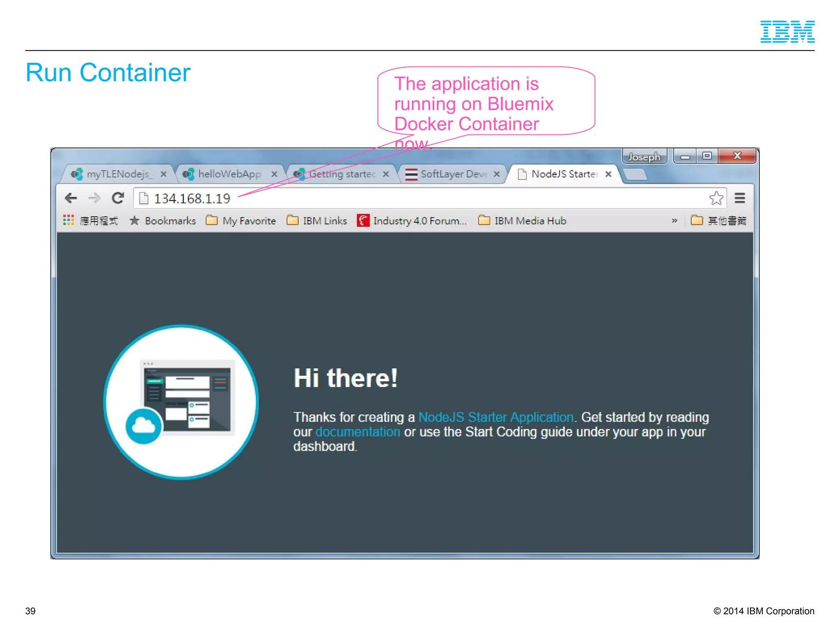This screenshot has width=840, height=630.
Task: Bookmark this page with the star icon
Action: pos(716,199)
